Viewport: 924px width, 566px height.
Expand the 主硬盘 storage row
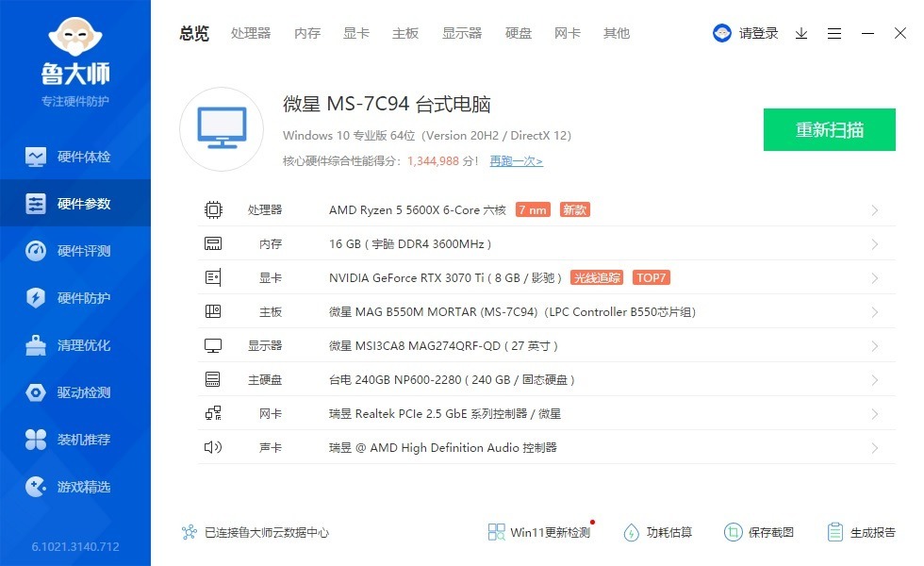tap(875, 379)
